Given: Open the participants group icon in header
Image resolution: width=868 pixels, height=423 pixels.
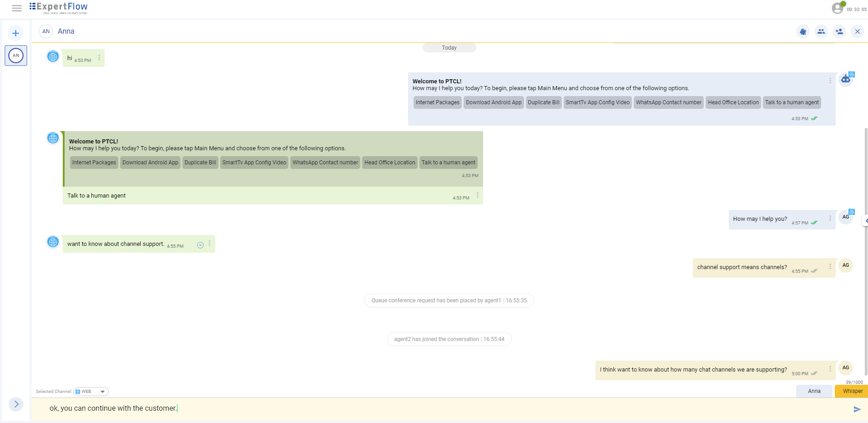Looking at the screenshot, I should click(821, 31).
